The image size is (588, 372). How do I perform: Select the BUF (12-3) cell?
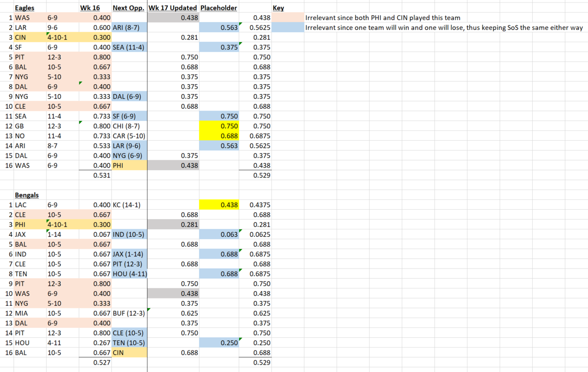coord(129,313)
